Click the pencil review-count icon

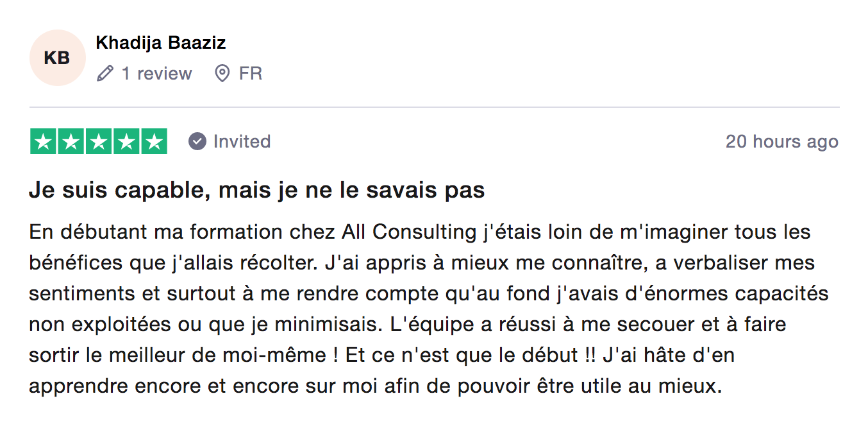pyautogui.click(x=104, y=74)
